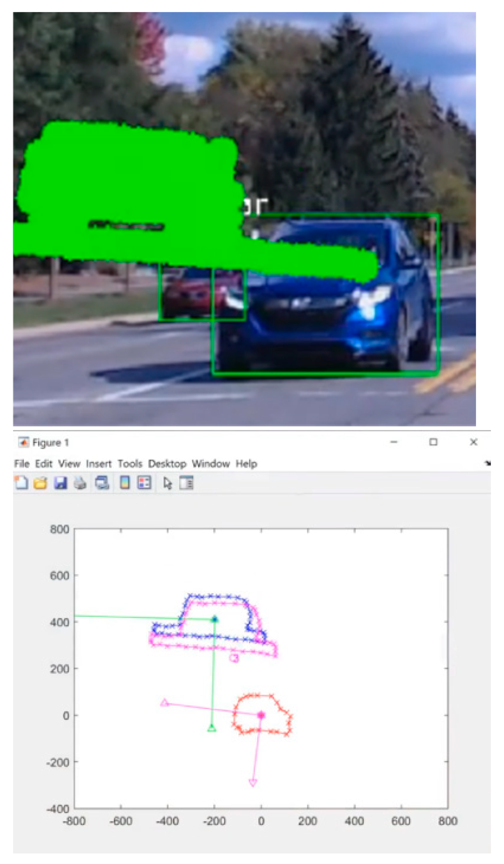Open a file using the folder icon
The width and height of the screenshot is (504, 864).
pos(40,483)
